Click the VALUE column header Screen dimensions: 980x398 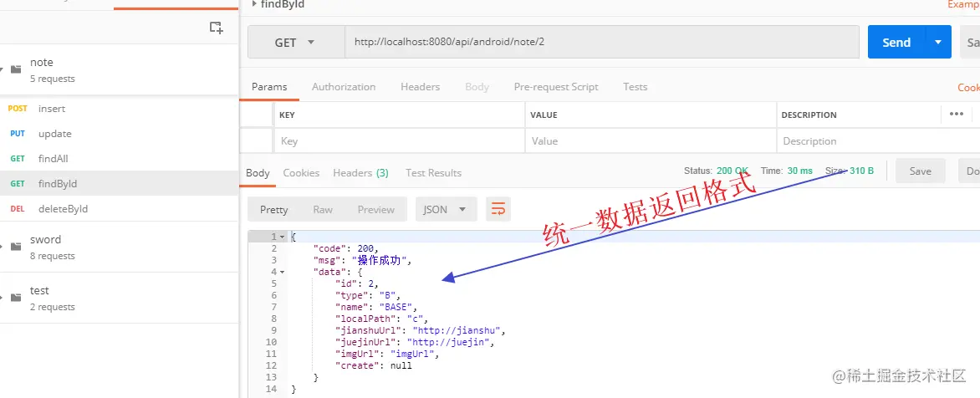point(544,115)
